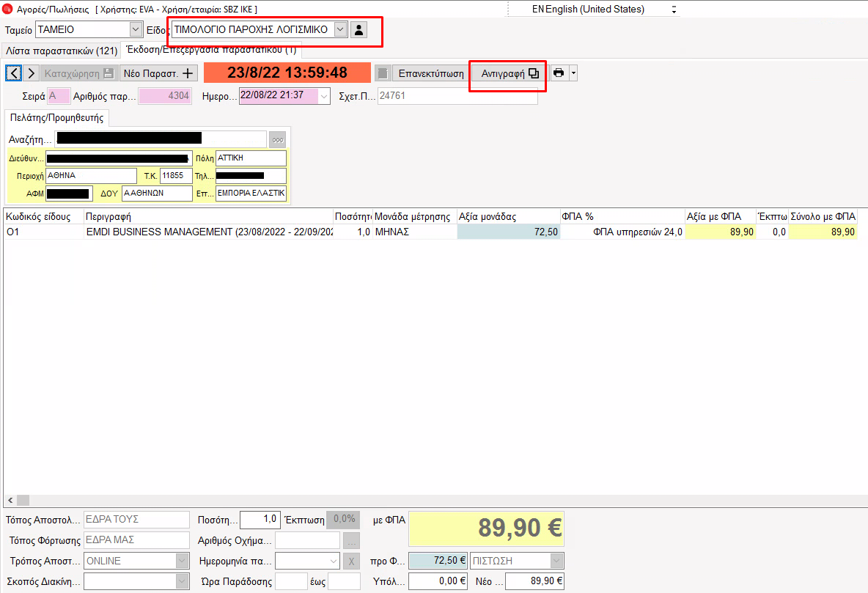The height and width of the screenshot is (593, 868).
Task: Click the profession field showing ΕΜΠΟΡΙΑ ΕΛΑΣΤΙΚ
Action: [251, 194]
